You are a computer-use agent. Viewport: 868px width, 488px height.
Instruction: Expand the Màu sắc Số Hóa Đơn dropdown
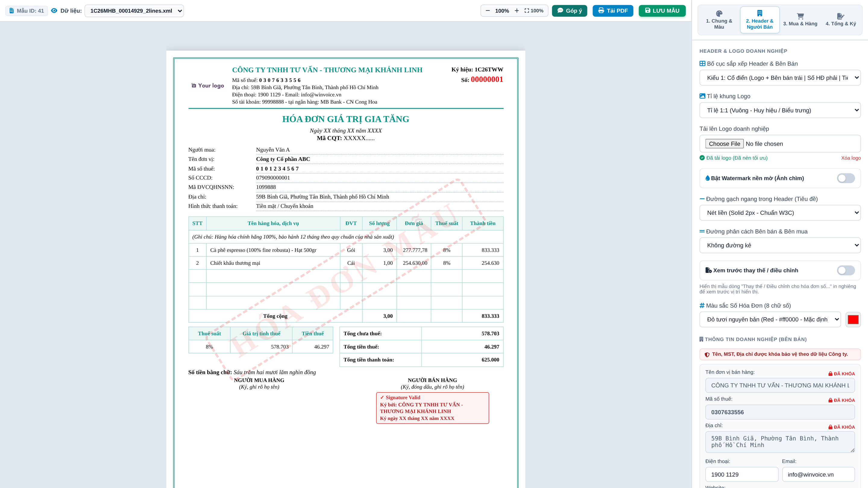pos(770,319)
